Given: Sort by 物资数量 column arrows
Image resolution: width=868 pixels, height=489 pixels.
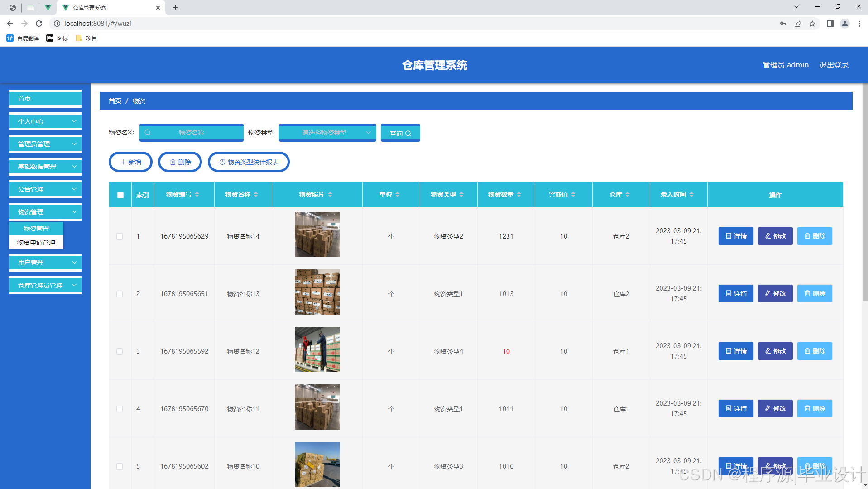Looking at the screenshot, I should 519,194.
